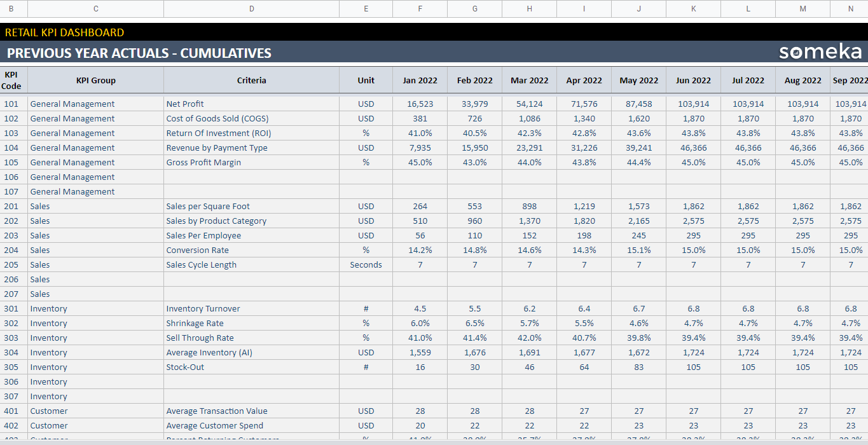
Task: Select the Stock-Out value 105 under Jun 2022
Action: point(693,367)
